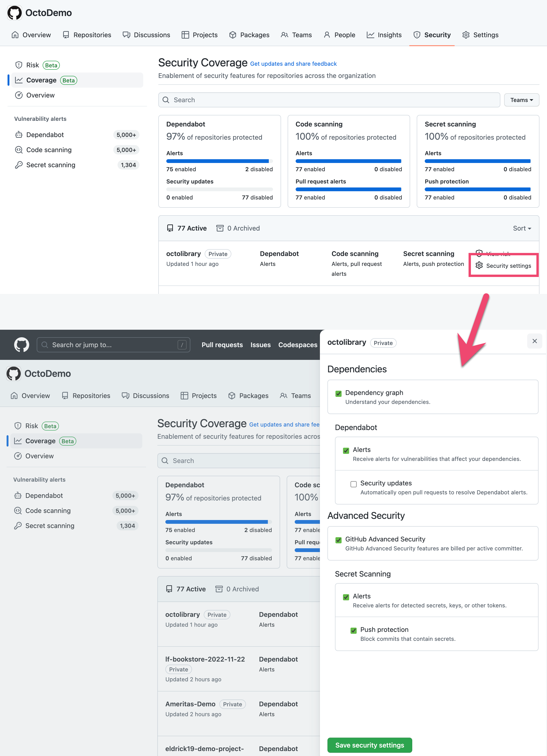This screenshot has height=756, width=547.
Task: Switch to the Security tab in navigation
Action: pyautogui.click(x=432, y=35)
